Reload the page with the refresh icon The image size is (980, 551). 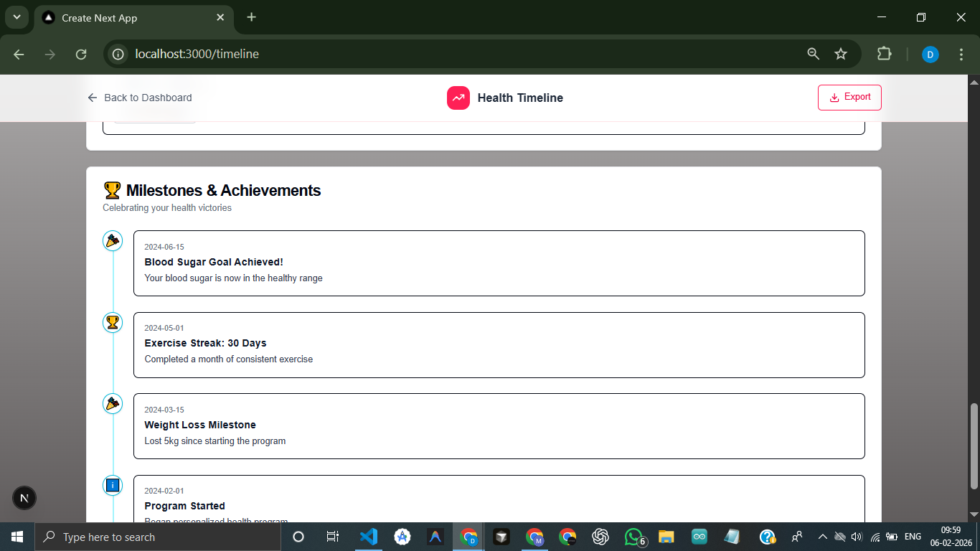[x=81, y=54]
